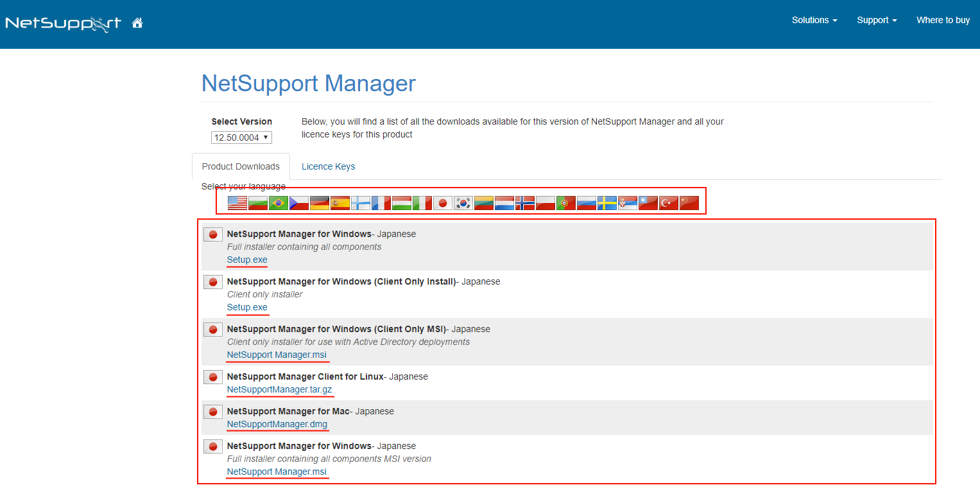This screenshot has height=494, width=980.
Task: Open the Where to buy page
Action: (943, 20)
